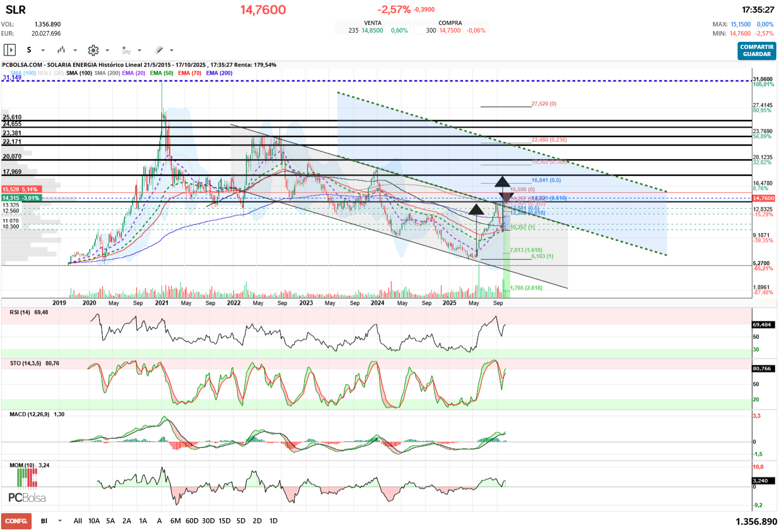Click the add line study zigzag icon
Viewport: 784px width, 532px height.
tap(127, 50)
